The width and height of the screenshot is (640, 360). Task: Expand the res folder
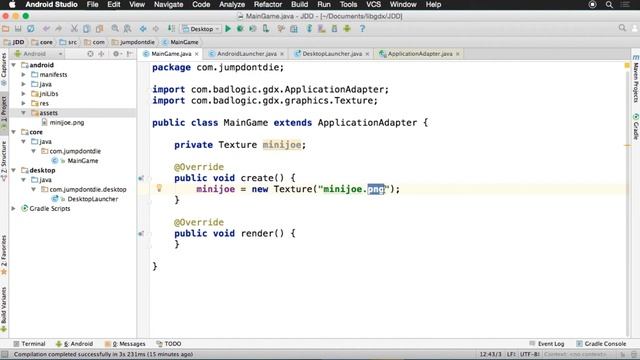(x=24, y=103)
